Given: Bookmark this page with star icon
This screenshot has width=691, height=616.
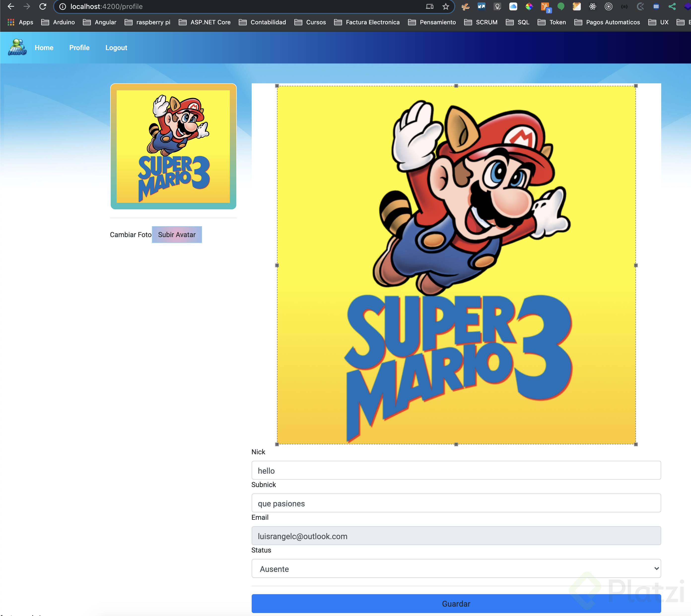Looking at the screenshot, I should tap(446, 6).
